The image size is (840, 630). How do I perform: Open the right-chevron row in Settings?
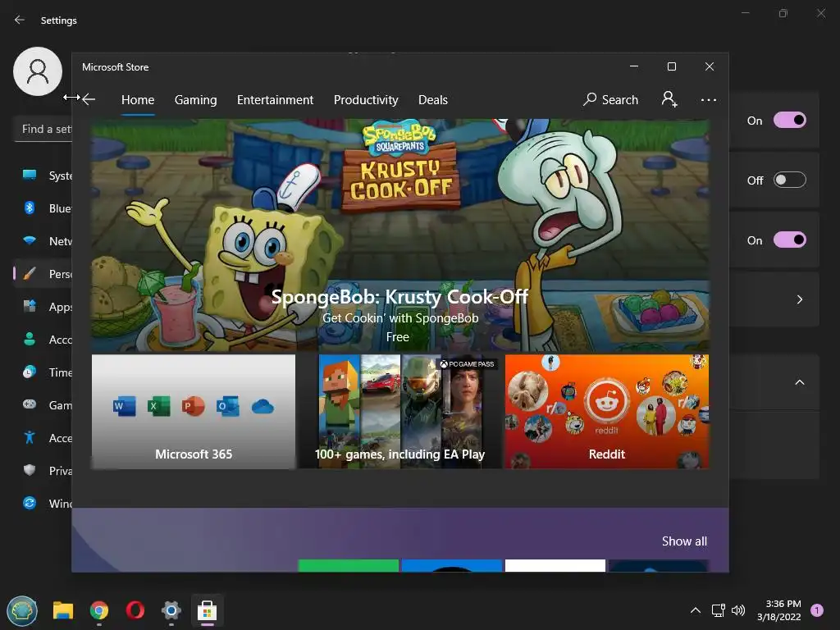774,299
